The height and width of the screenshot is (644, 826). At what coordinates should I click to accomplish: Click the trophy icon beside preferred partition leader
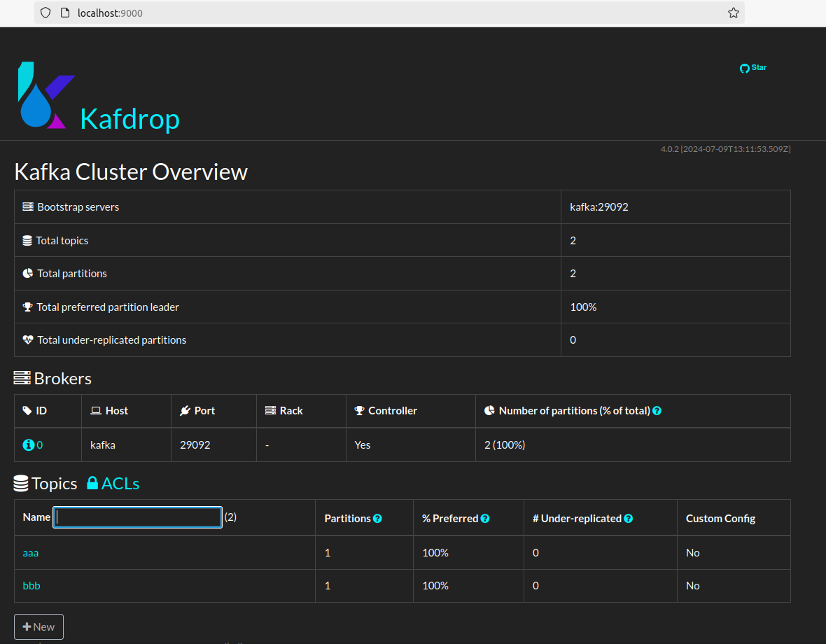coord(28,307)
